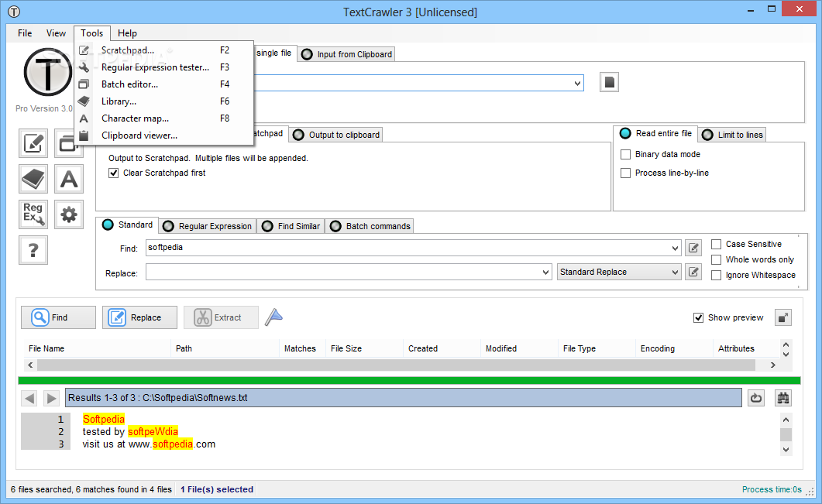Screen dimensions: 822x504
Task: Enable Whole words only option
Action: click(716, 260)
